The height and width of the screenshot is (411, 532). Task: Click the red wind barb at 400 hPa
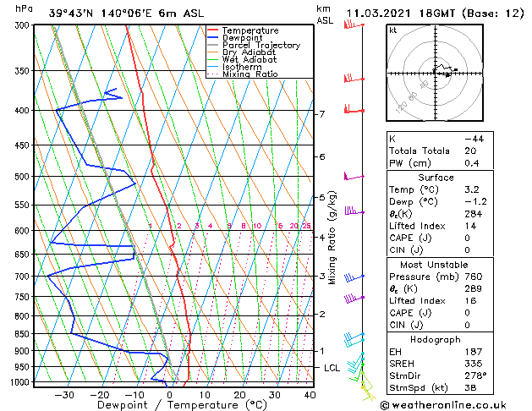(x=354, y=110)
